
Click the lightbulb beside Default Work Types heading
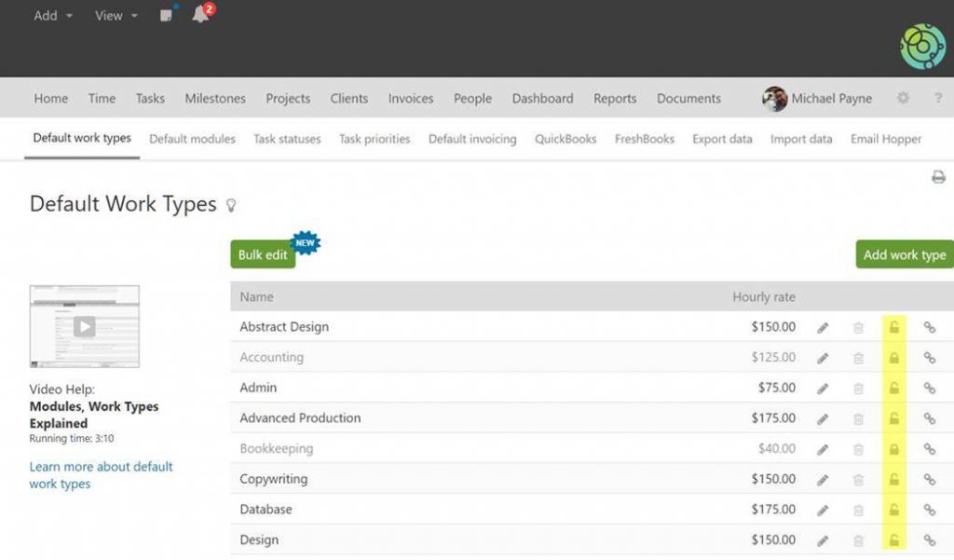point(231,206)
